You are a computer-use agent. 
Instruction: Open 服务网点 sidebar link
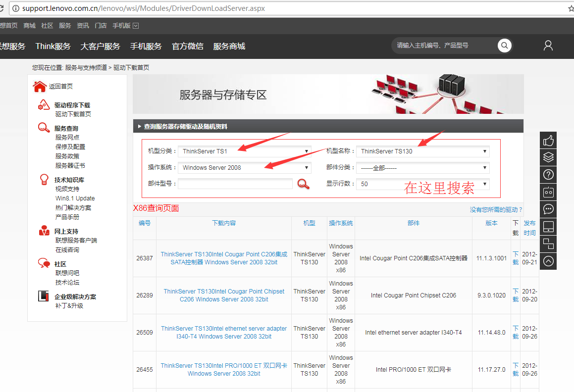(67, 137)
